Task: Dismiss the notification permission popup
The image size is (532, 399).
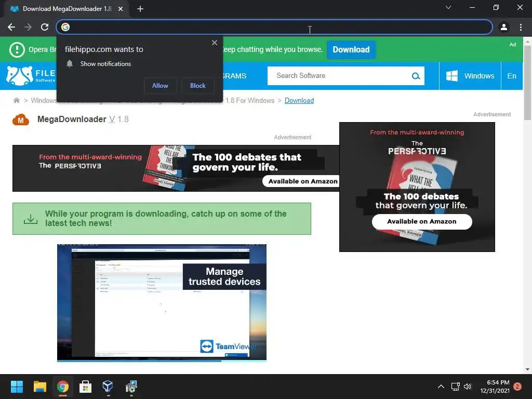Action: (215, 43)
